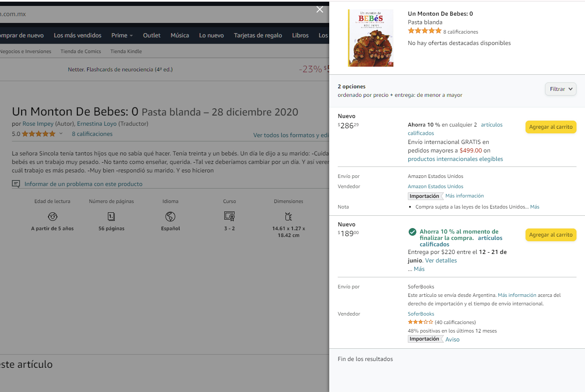The width and height of the screenshot is (585, 392).
Task: Go to Outlet in the navigation bar
Action: [152, 35]
